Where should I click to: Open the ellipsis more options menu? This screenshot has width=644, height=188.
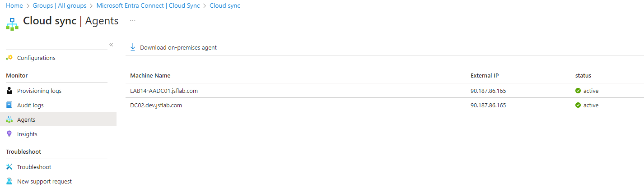click(x=133, y=21)
